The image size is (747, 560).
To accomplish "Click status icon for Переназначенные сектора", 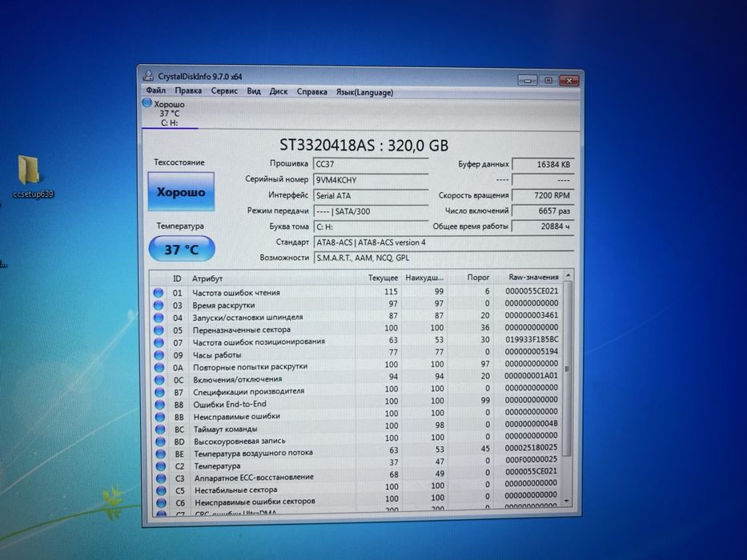I will (159, 330).
